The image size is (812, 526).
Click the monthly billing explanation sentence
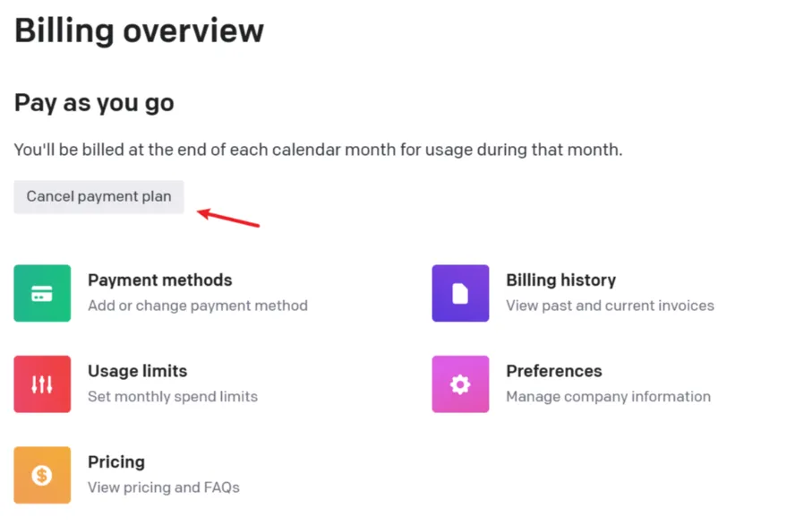(x=318, y=150)
